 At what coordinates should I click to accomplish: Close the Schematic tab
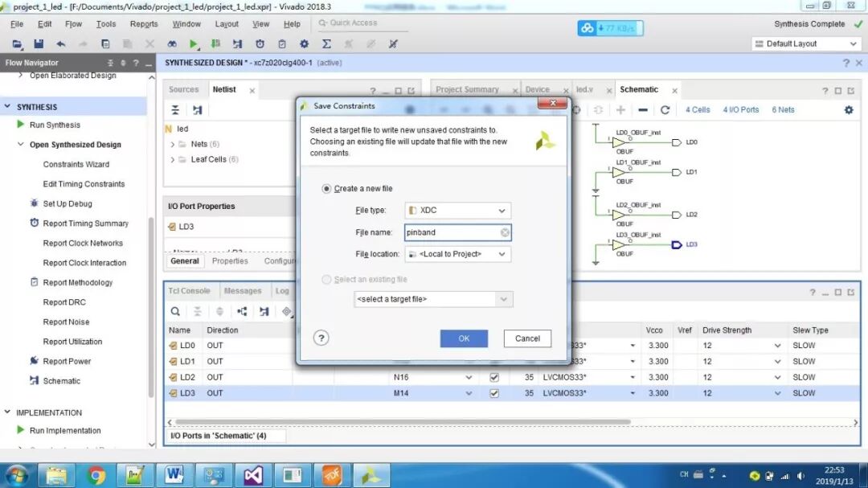tap(674, 90)
